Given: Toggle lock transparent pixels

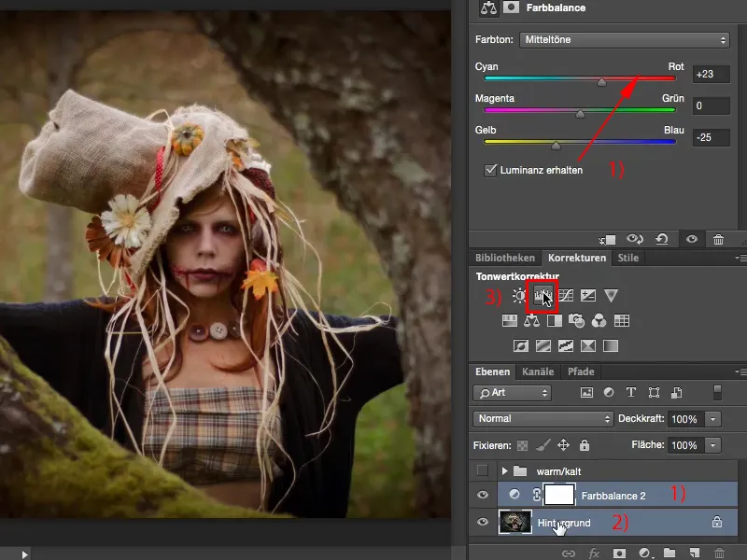Looking at the screenshot, I should (x=523, y=446).
